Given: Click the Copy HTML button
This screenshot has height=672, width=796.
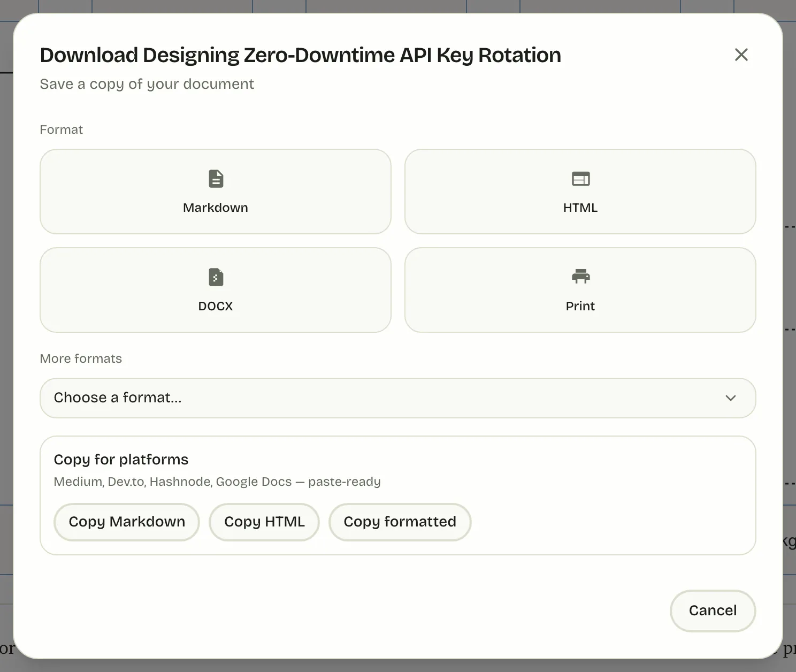Looking at the screenshot, I should [x=264, y=522].
